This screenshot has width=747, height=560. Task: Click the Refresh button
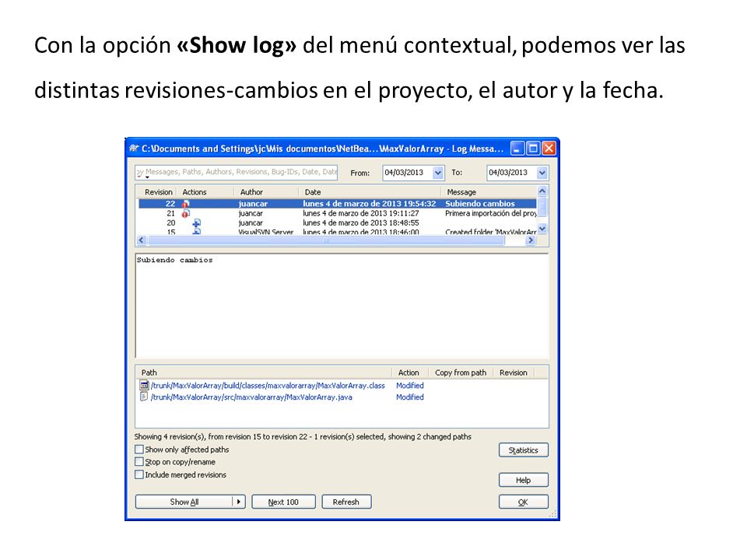pyautogui.click(x=346, y=502)
